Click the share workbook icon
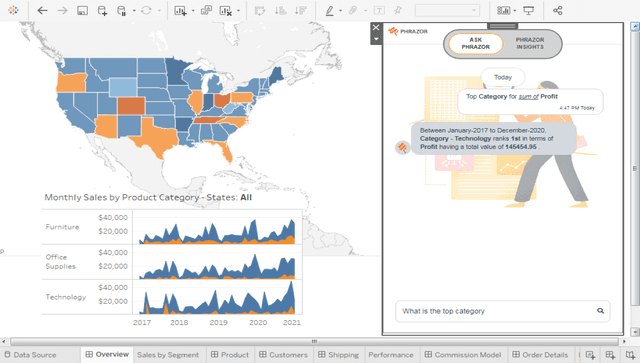This screenshot has height=363, width=640. tap(558, 11)
